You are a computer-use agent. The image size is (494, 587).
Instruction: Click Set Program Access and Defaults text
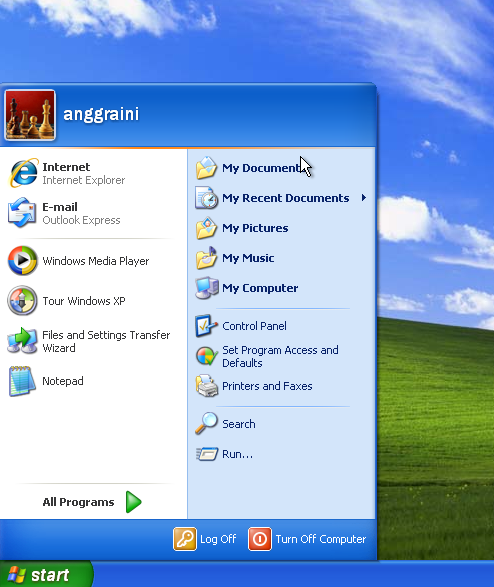click(280, 356)
